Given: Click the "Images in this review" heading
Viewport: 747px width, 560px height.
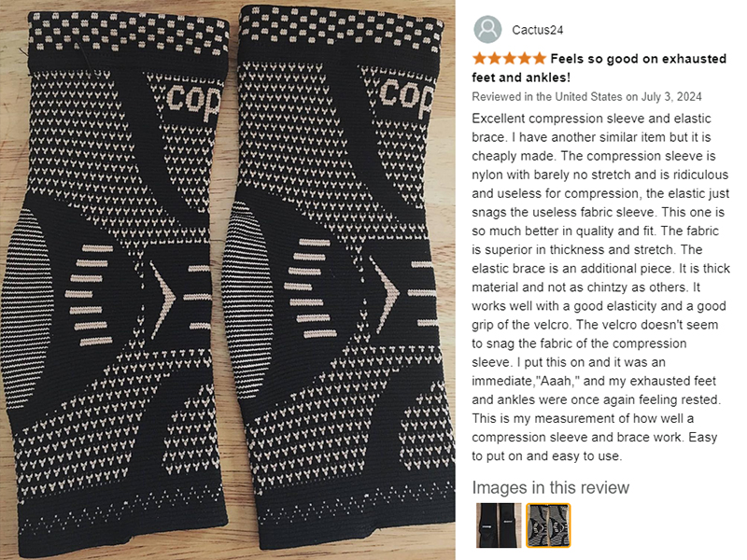Looking at the screenshot, I should coord(550,487).
